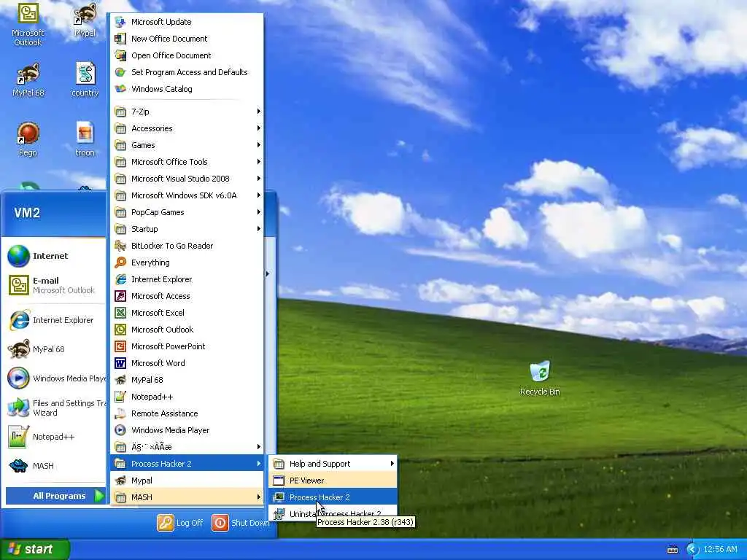Expand Help and Support submenu
Viewport: 747px width, 560px height.
333,463
